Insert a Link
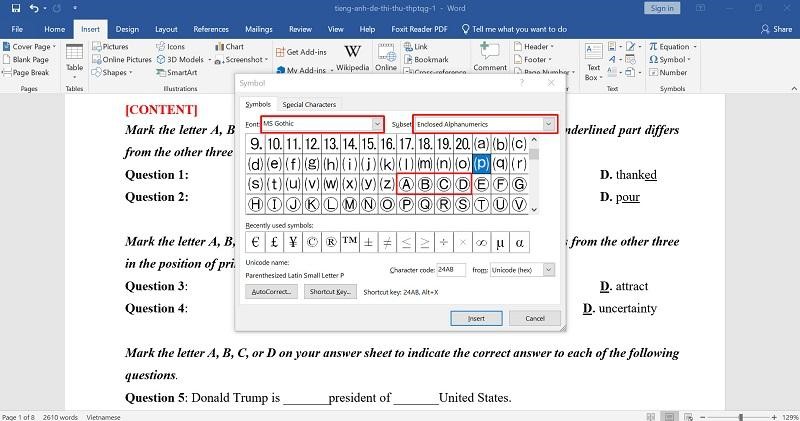 click(x=416, y=46)
